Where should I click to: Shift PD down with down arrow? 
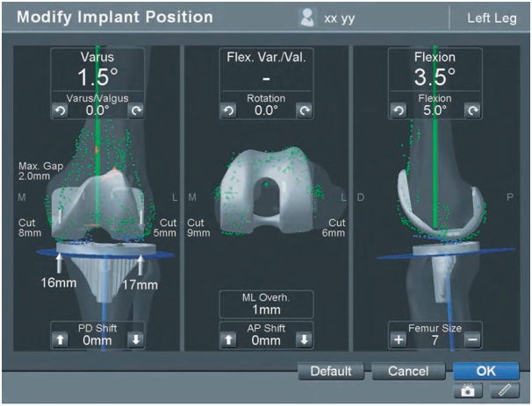[134, 339]
